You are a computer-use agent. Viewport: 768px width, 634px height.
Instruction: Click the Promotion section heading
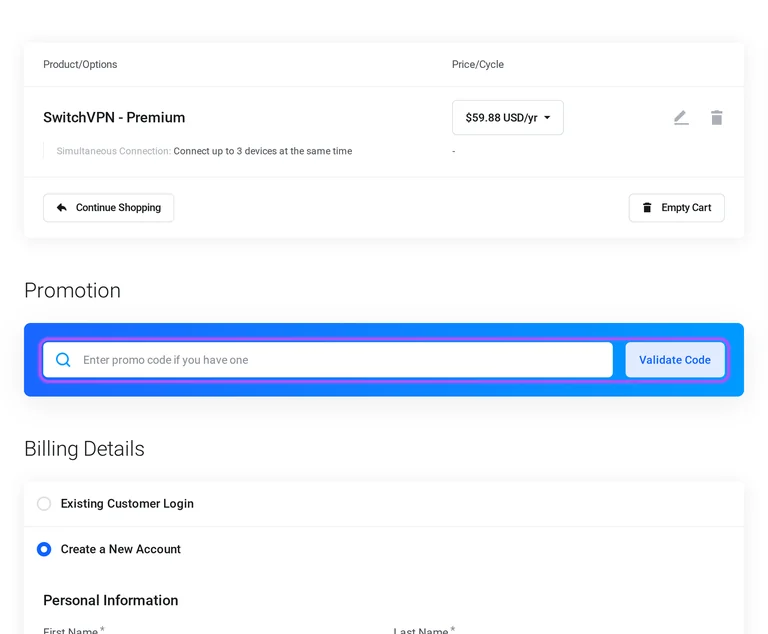[72, 291]
